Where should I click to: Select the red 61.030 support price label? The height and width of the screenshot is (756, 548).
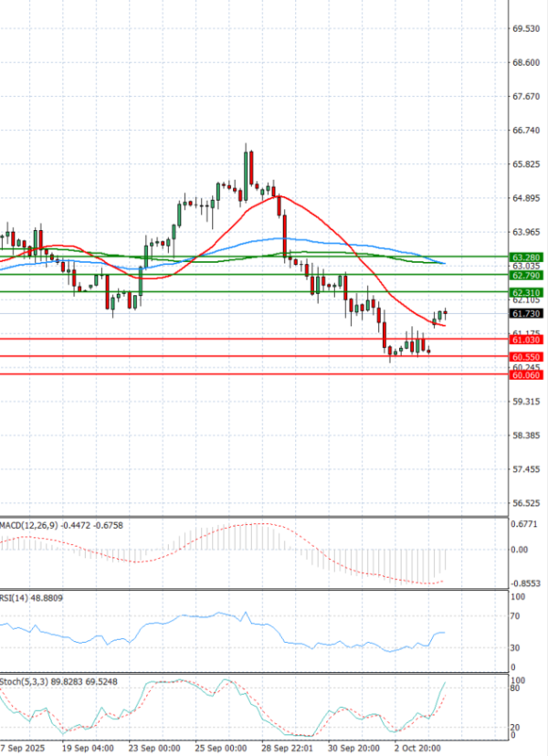coord(526,340)
